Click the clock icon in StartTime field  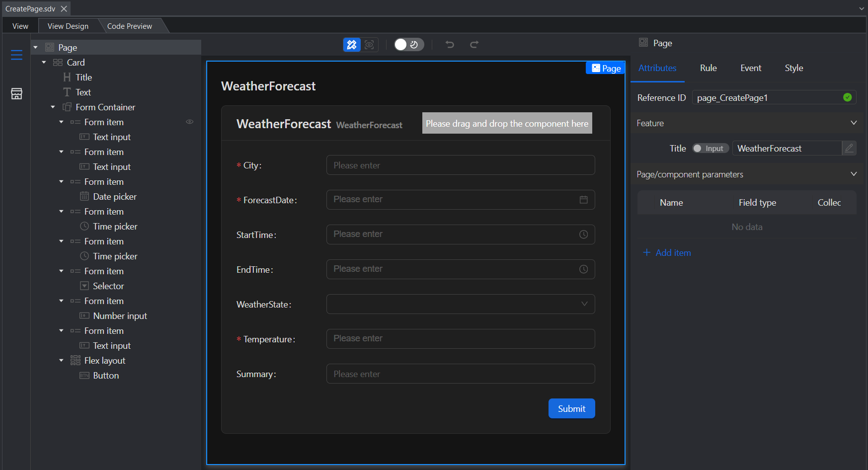pyautogui.click(x=584, y=235)
